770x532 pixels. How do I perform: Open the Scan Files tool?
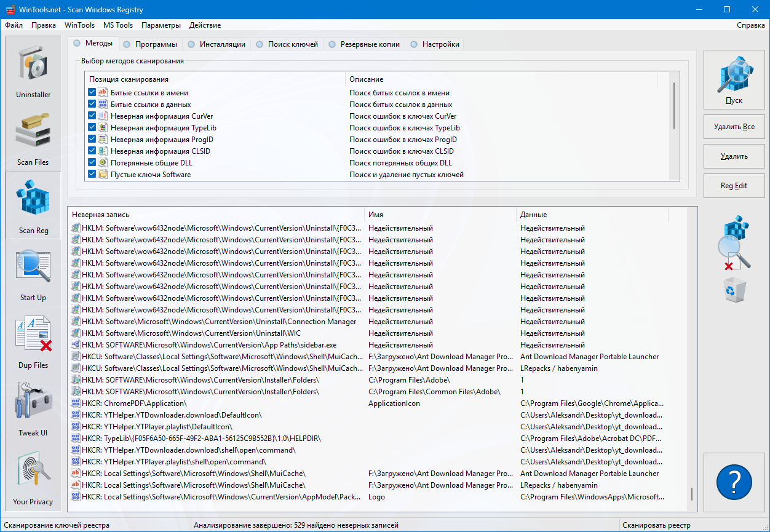tap(33, 138)
